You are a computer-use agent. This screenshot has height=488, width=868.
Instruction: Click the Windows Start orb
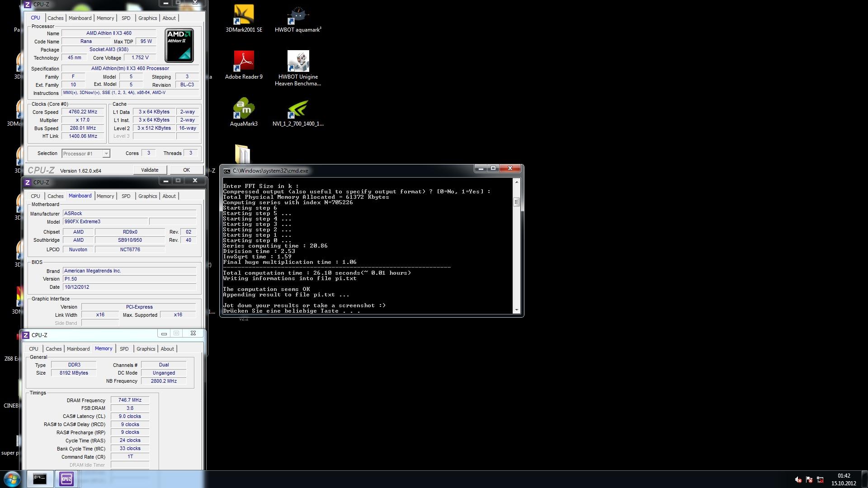coord(12,479)
